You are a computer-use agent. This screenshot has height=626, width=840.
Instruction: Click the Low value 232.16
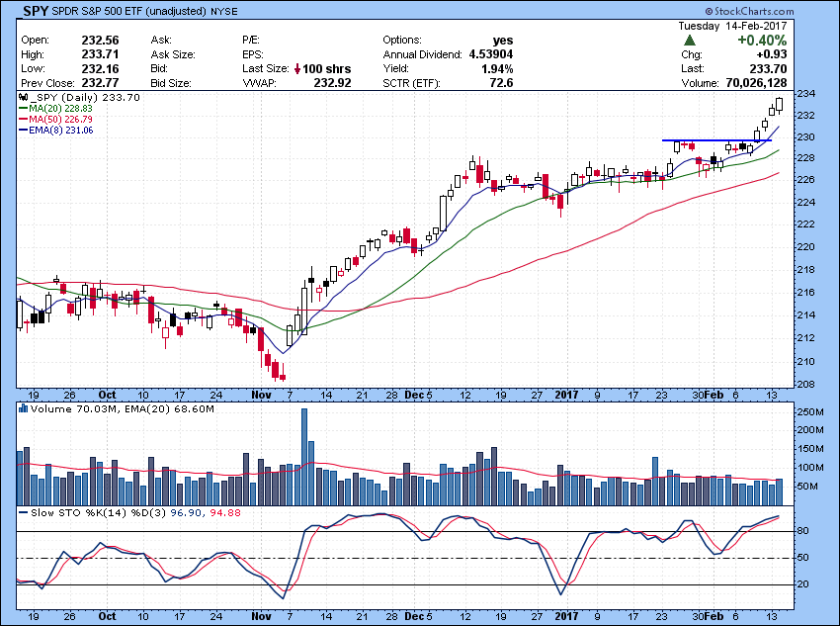pyautogui.click(x=100, y=68)
